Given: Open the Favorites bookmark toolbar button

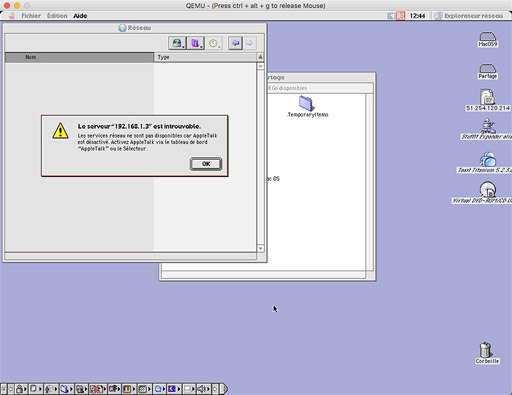Looking at the screenshot, I should click(x=196, y=43).
